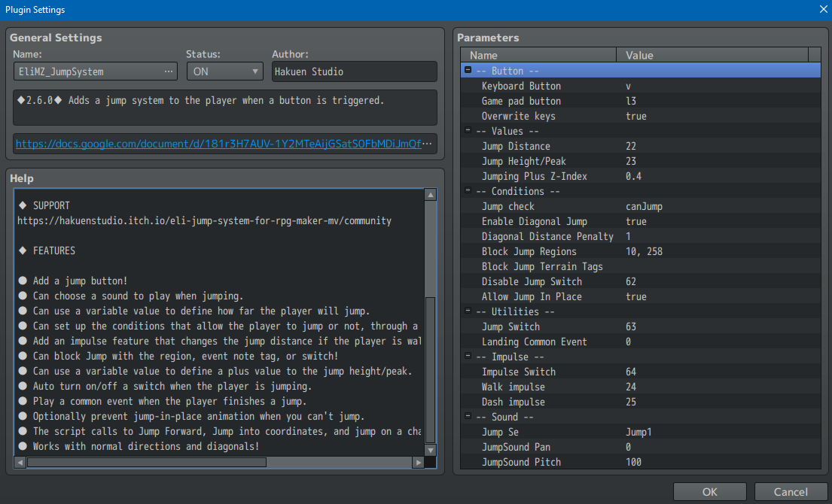Select the Block Jump Terrain Tags parameter
This screenshot has height=504, width=832.
click(x=641, y=266)
